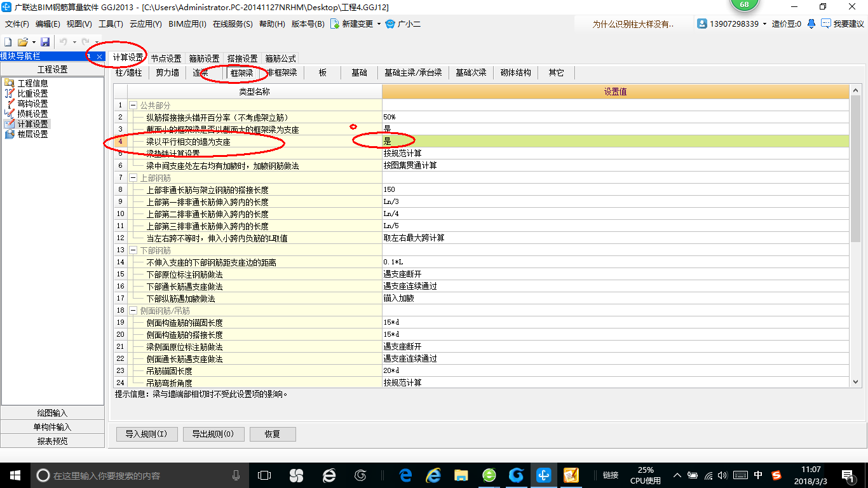Image resolution: width=868 pixels, height=488 pixels.
Task: Open the 文件(F) menu
Action: coord(17,24)
